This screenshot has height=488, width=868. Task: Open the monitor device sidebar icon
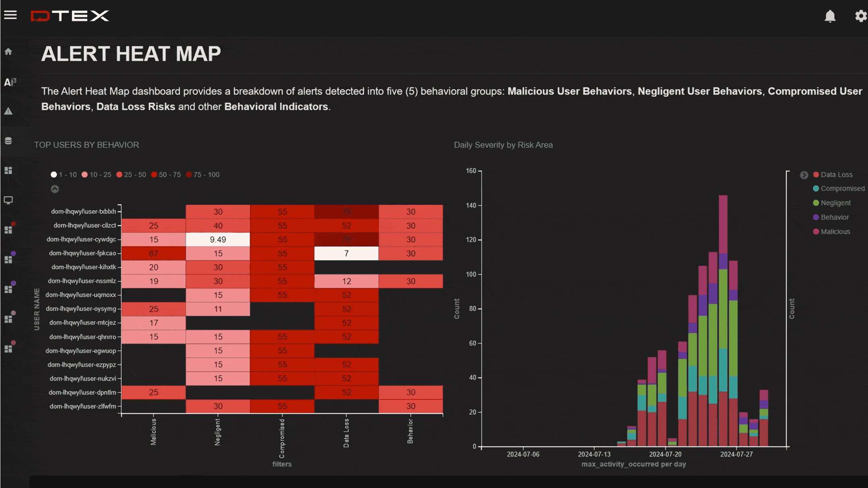click(8, 200)
